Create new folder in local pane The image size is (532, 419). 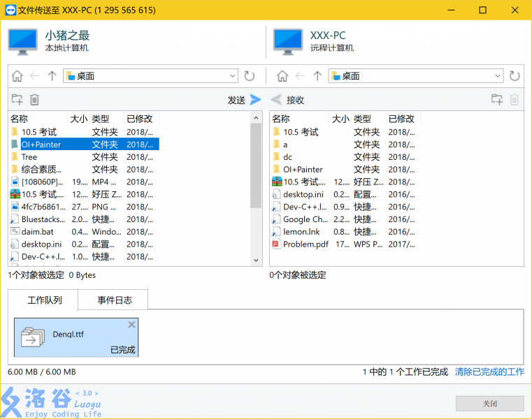17,100
